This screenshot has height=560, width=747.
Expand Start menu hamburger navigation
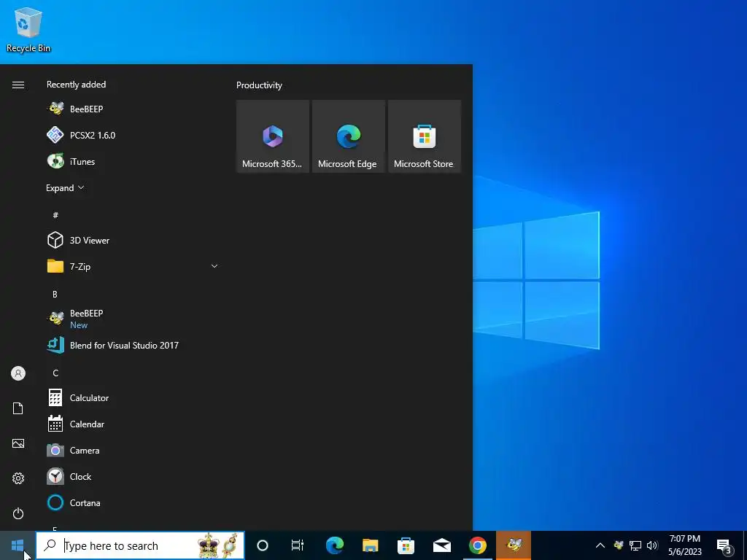[18, 85]
